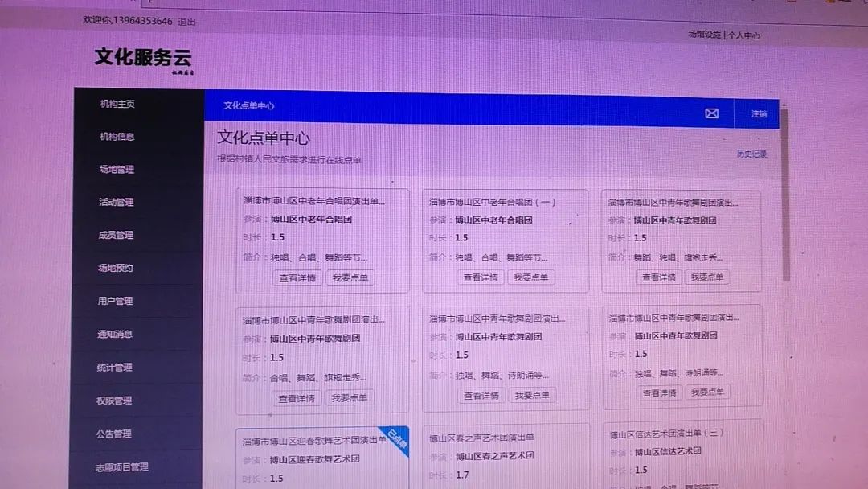The image size is (868, 489).
Task: Open 个人中心 in the top bar
Action: point(743,36)
